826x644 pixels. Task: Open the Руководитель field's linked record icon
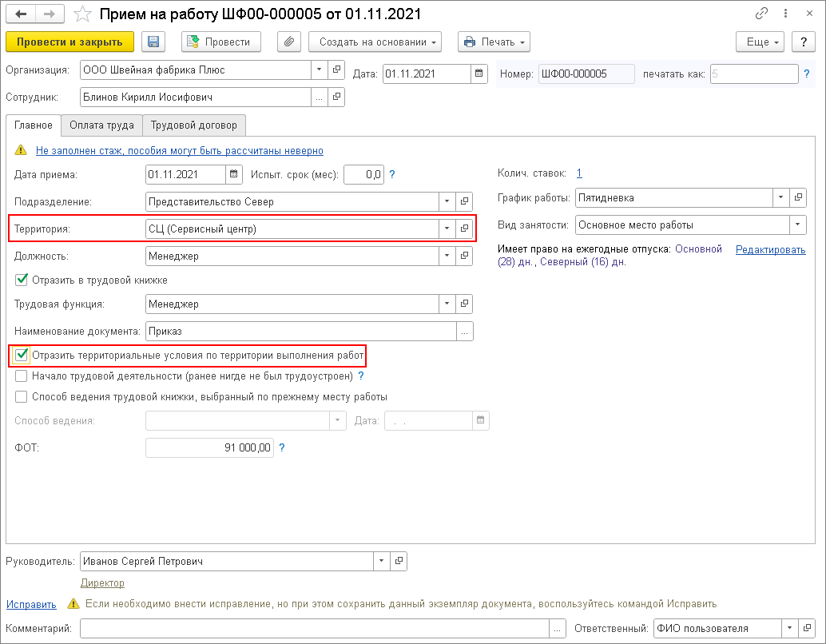click(399, 562)
